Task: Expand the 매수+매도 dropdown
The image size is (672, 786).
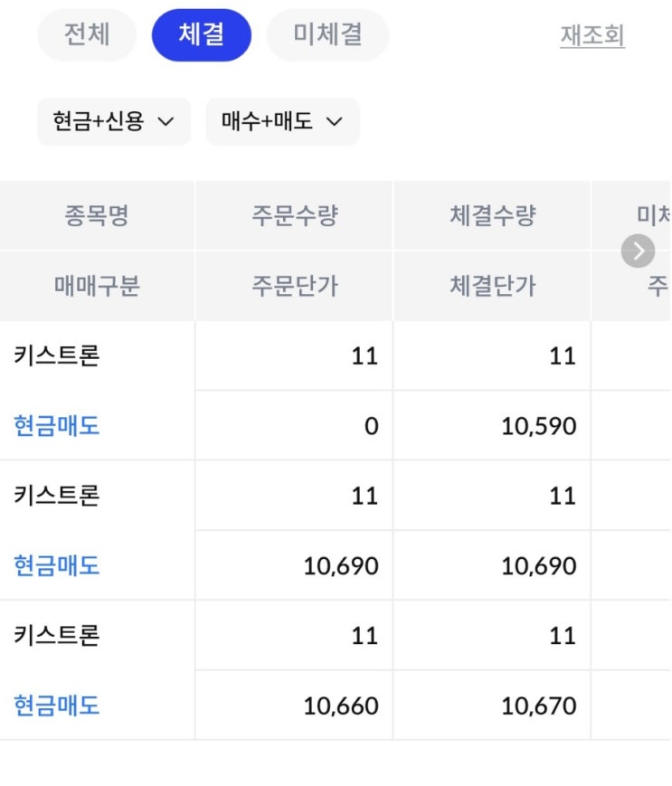Action: 282,121
